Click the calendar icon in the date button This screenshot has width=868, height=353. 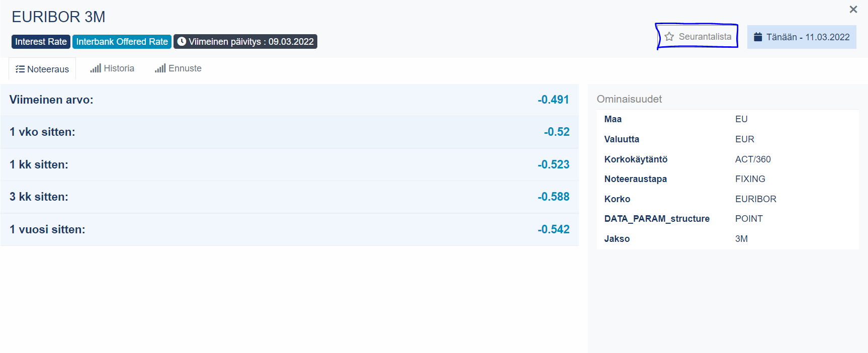(x=758, y=37)
